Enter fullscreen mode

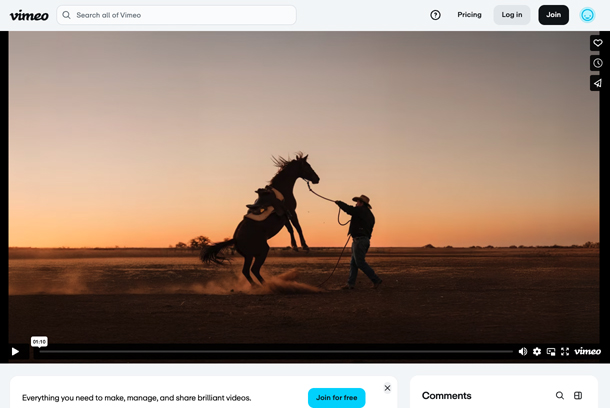565,352
